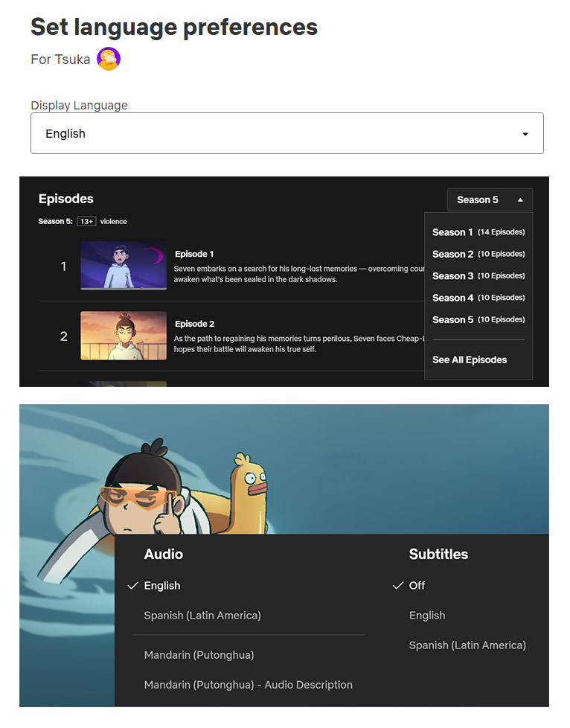The width and height of the screenshot is (570, 728).
Task: Open Episode 1 thumbnail
Action: click(124, 266)
